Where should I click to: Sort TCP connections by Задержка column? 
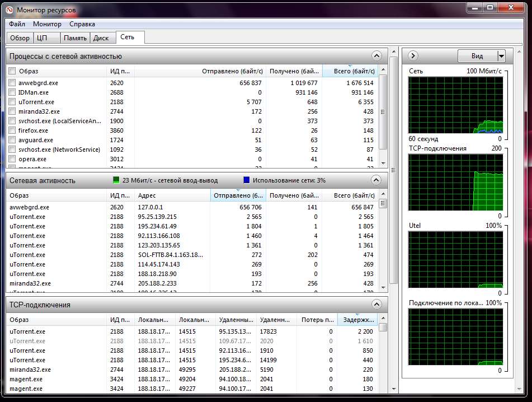(357, 320)
